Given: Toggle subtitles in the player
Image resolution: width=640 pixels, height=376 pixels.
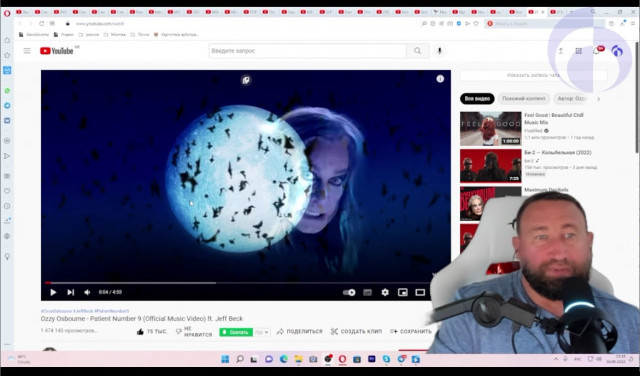Looking at the screenshot, I should point(367,292).
